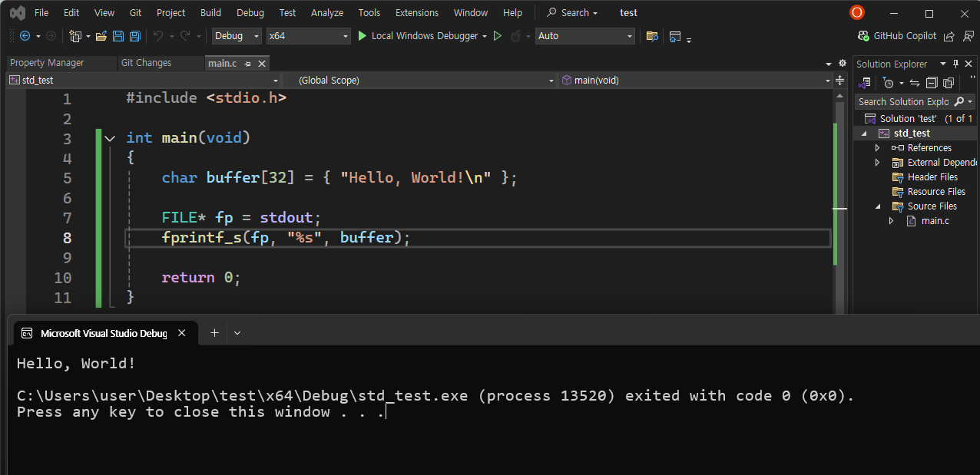Viewport: 980px width, 475px height.
Task: Open the editor settings gear icon
Action: tap(843, 64)
